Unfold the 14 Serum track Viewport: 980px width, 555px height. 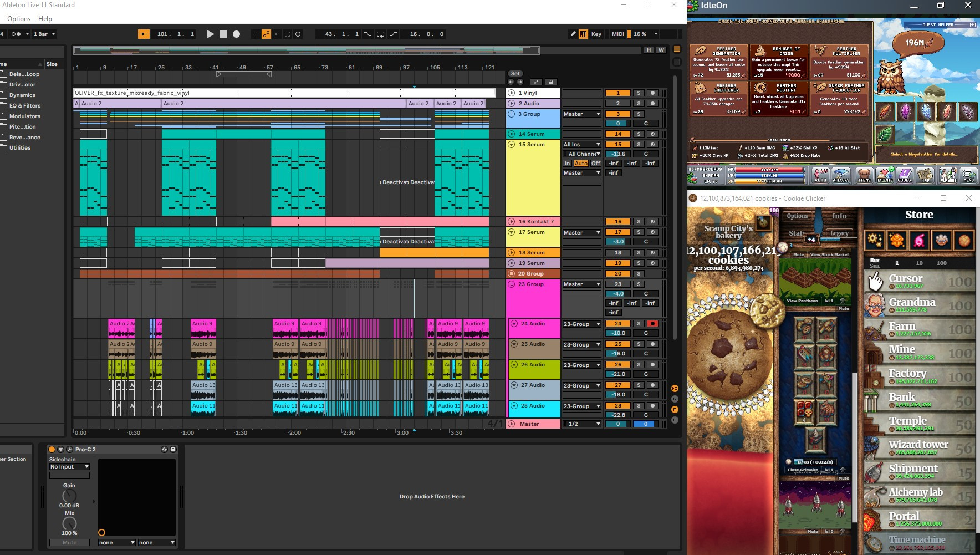point(512,134)
